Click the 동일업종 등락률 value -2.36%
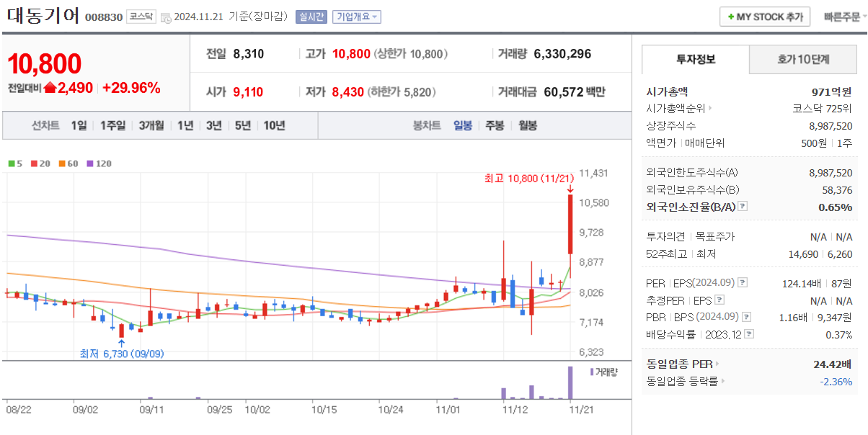This screenshot has height=435, width=868. coord(836,381)
